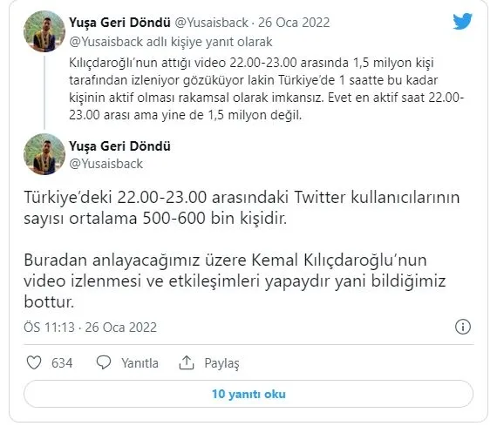Click '26 Oca 2022' date in header

pos(294,23)
